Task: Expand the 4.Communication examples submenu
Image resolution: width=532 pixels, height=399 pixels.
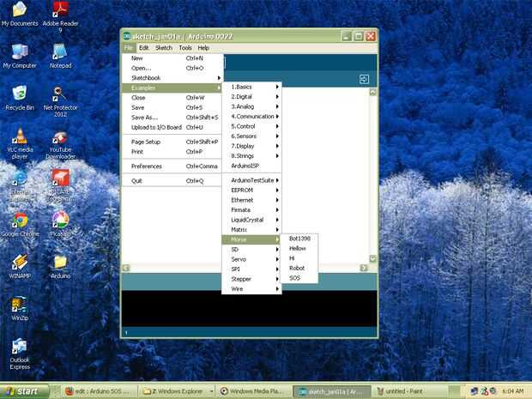Action: (x=251, y=117)
